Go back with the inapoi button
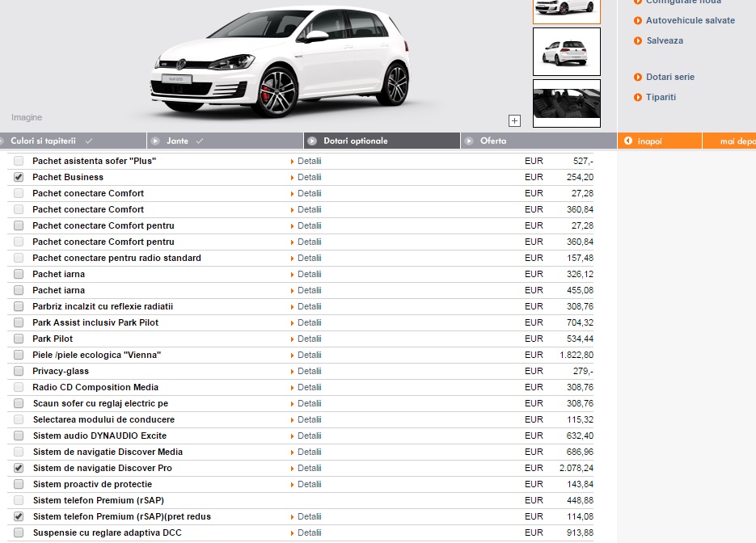Screen dimensions: 756x543 coord(660,141)
